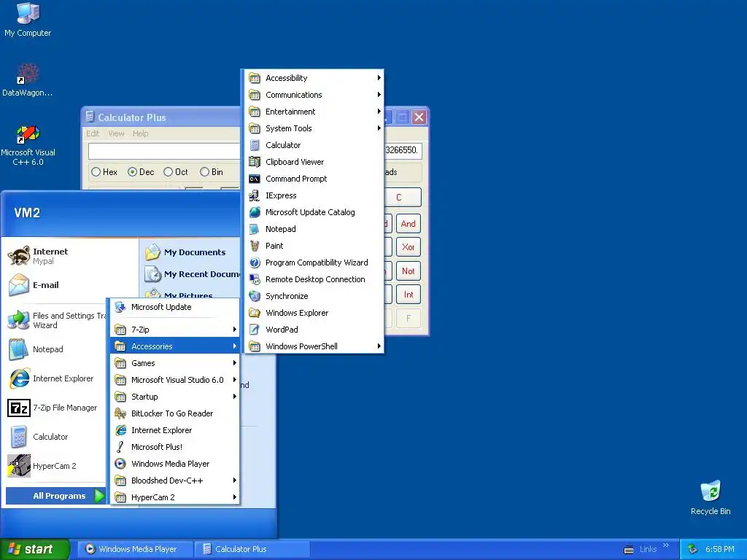Expand System Tools submenu folder

[x=314, y=128]
